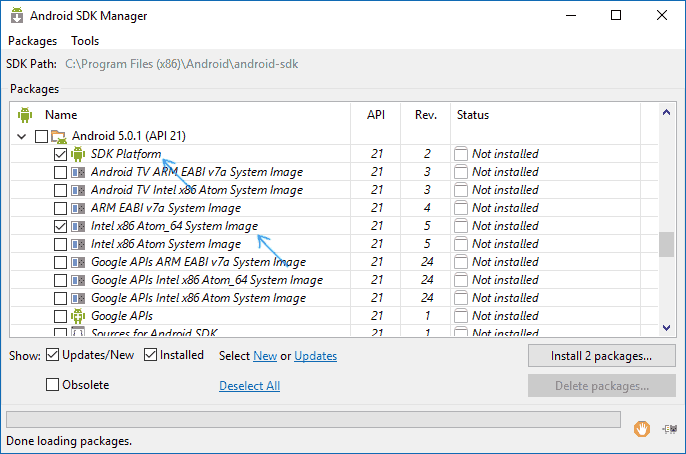This screenshot has height=454, width=686.
Task: Click Rev. value 4 in ARM EABI row
Action: [x=427, y=208]
